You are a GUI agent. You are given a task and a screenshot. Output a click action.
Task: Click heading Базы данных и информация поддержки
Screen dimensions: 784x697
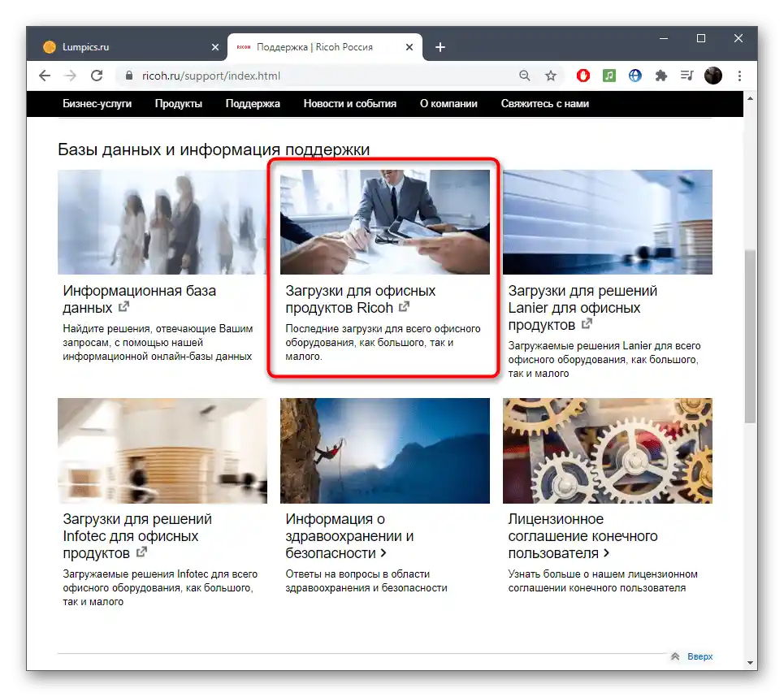coord(214,149)
